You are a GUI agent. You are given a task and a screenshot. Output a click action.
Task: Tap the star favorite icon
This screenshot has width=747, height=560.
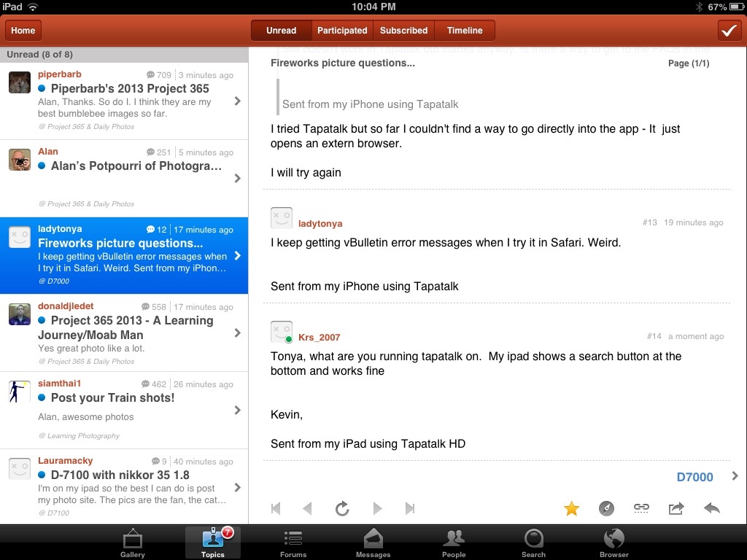click(x=571, y=509)
